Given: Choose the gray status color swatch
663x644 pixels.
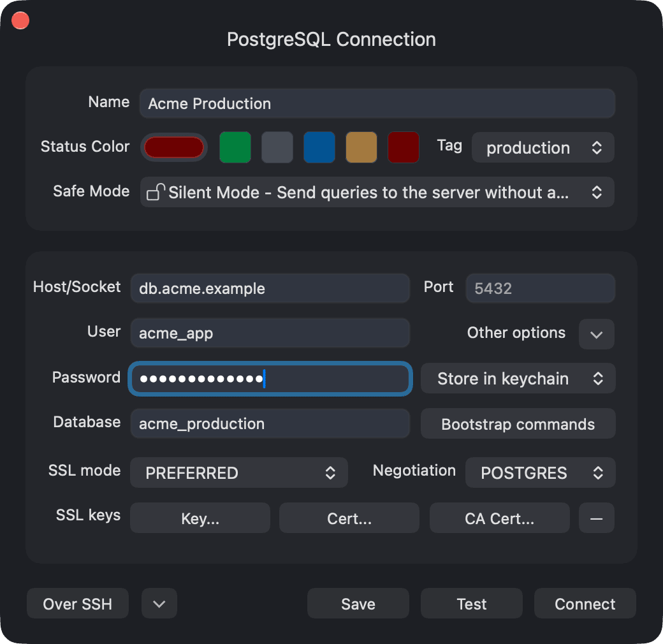Looking at the screenshot, I should (x=277, y=147).
